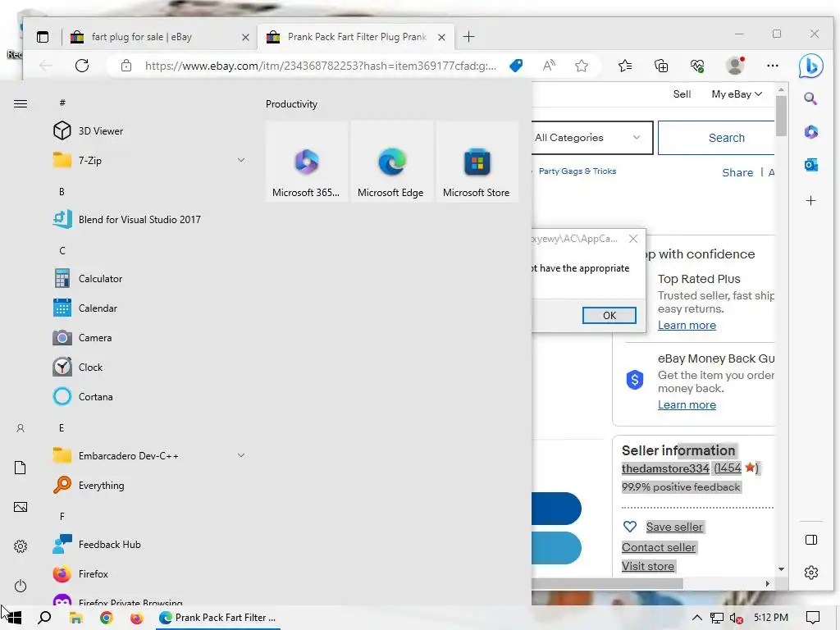Open Pictures from Start sidebar

coord(21,507)
